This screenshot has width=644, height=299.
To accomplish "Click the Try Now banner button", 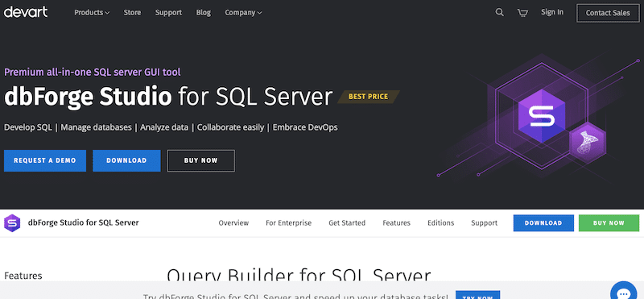I will 477,295.
